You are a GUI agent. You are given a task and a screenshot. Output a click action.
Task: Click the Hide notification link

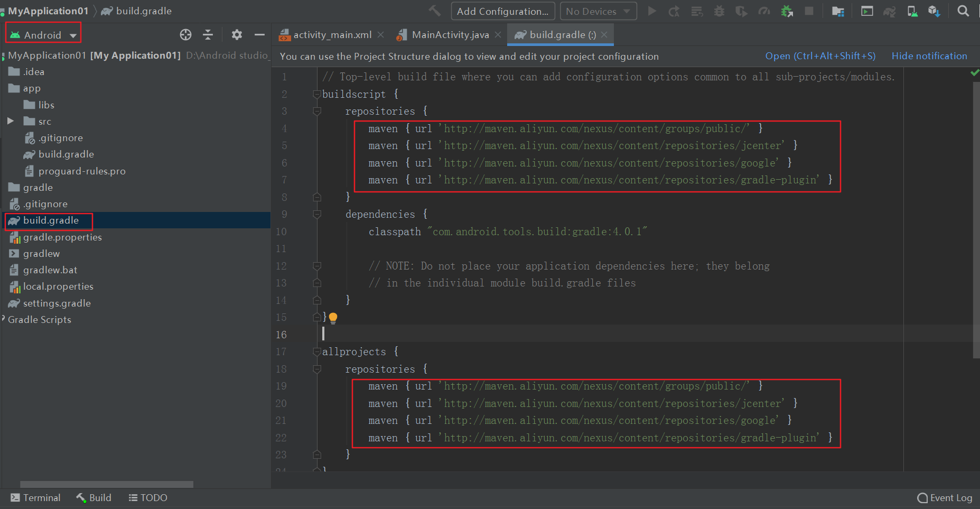929,56
